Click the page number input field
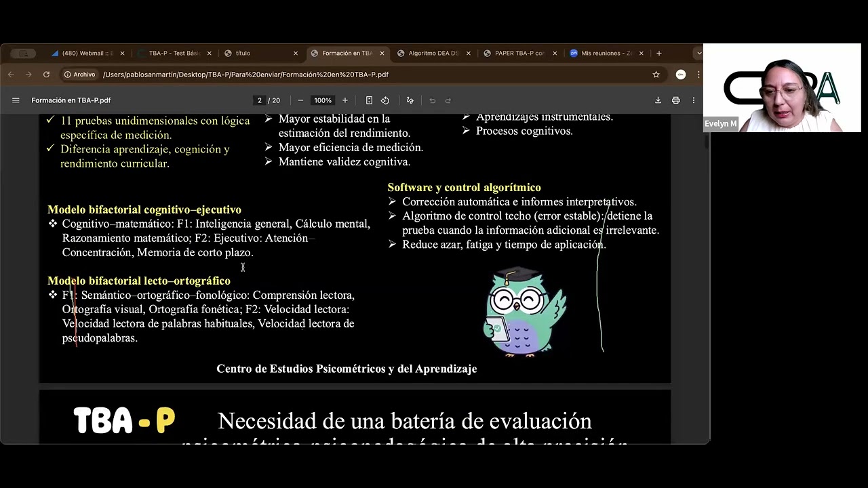 (x=259, y=100)
